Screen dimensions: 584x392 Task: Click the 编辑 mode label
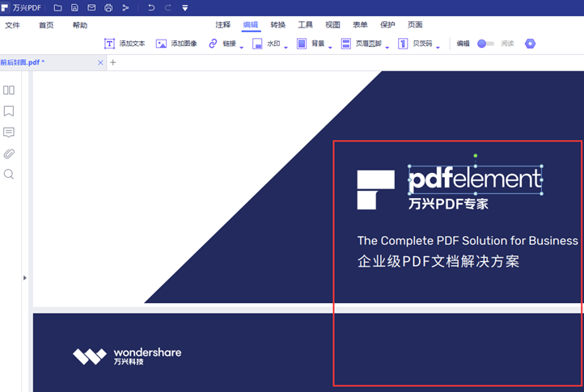(x=463, y=44)
